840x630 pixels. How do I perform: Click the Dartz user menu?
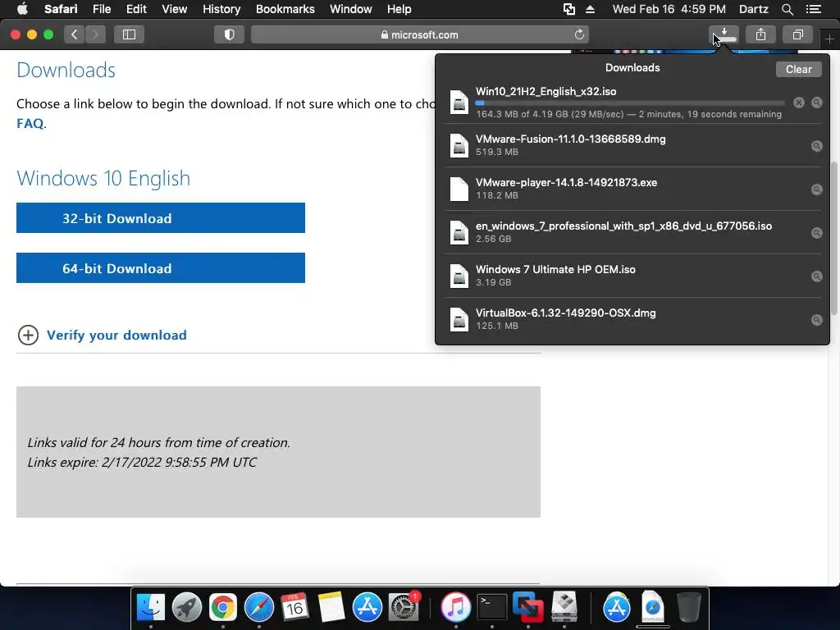click(x=753, y=9)
